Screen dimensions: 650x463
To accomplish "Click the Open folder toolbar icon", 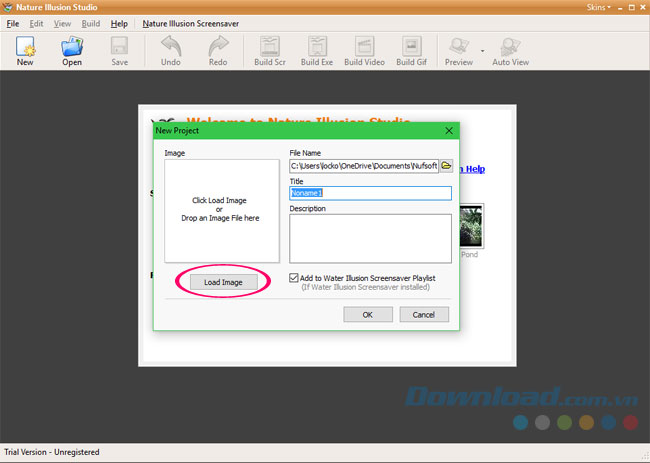I will tap(72, 46).
